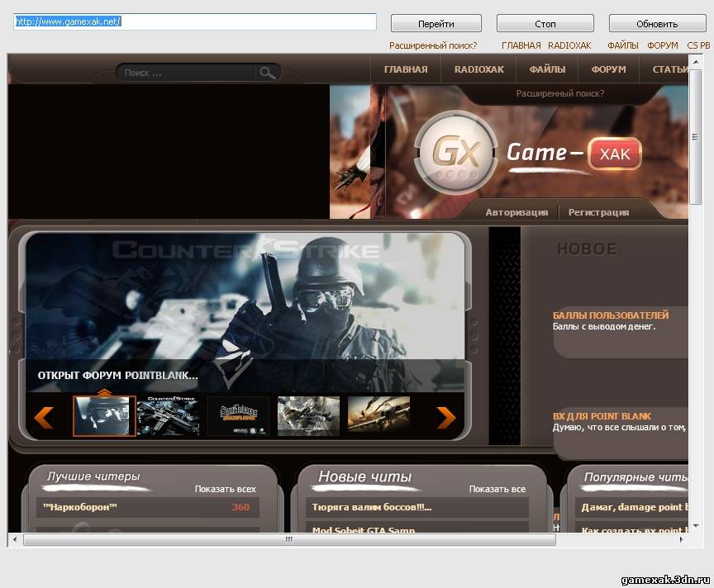The image size is (714, 588).
Task: Open ФОРУМ in site navigation bar
Action: click(x=608, y=69)
